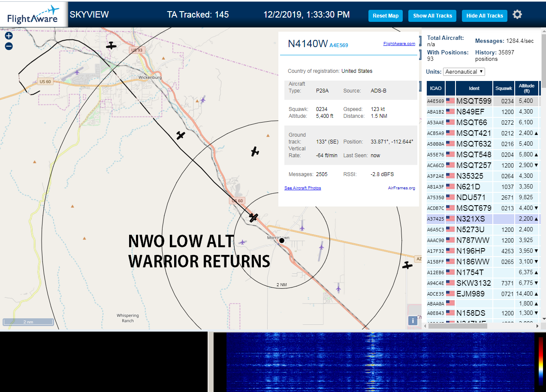The width and height of the screenshot is (546, 392).
Task: Select N849EF aircraft row
Action: 483,112
